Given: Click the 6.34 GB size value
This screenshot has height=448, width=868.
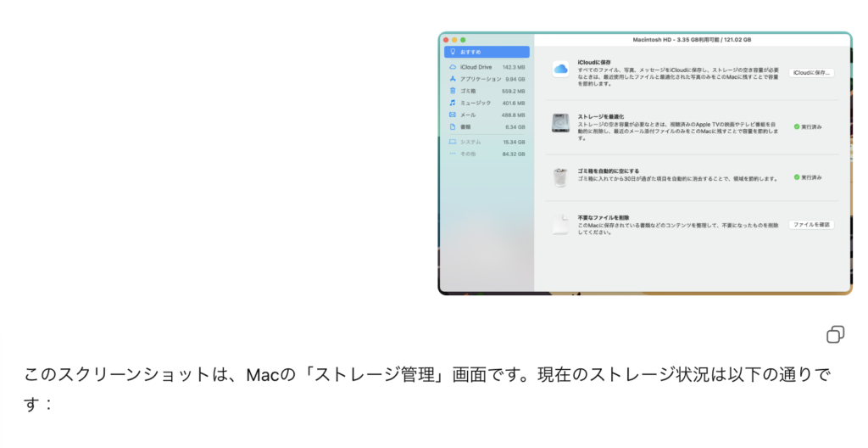Looking at the screenshot, I should (x=515, y=127).
